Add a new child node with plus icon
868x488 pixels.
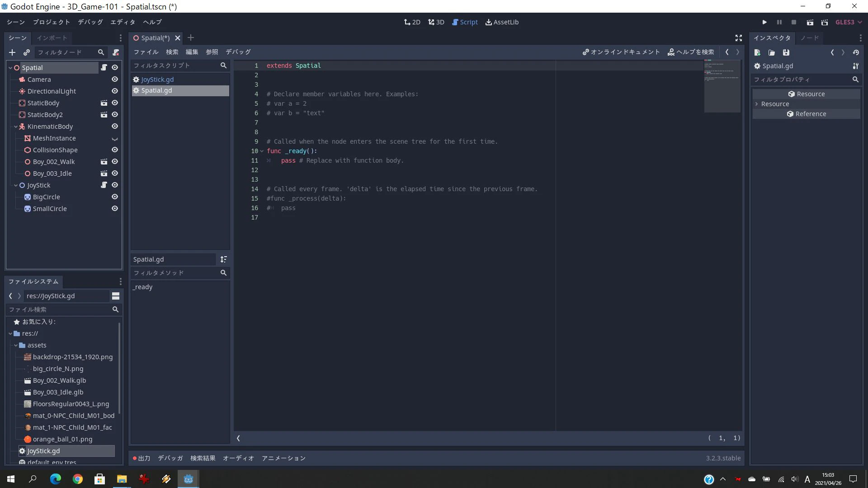click(x=12, y=52)
